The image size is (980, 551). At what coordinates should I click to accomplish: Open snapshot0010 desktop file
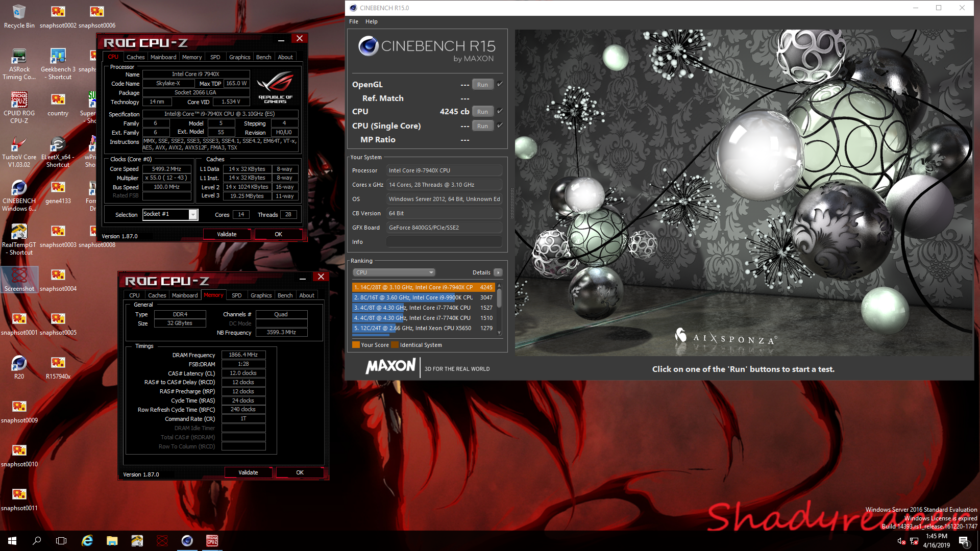coord(19,455)
